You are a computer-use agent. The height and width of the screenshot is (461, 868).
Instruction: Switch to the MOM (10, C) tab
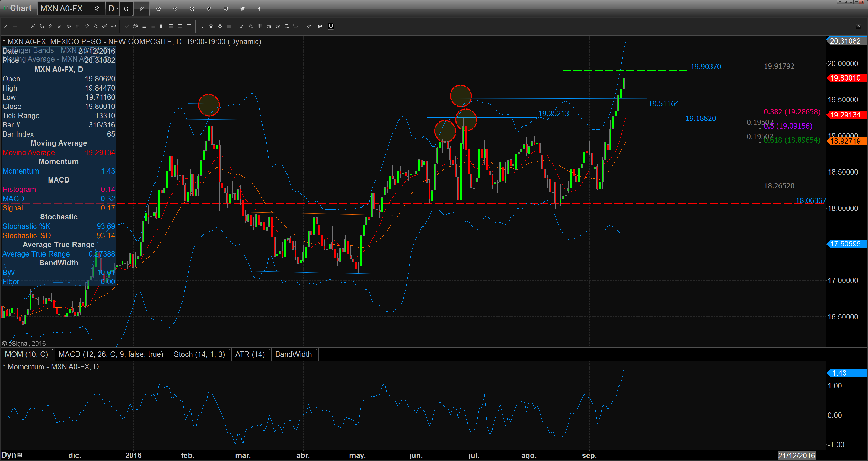pyautogui.click(x=27, y=354)
